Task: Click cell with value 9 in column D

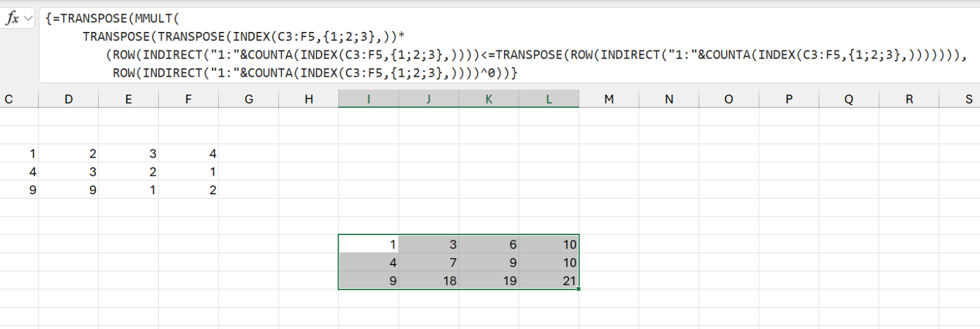Action: tap(68, 190)
